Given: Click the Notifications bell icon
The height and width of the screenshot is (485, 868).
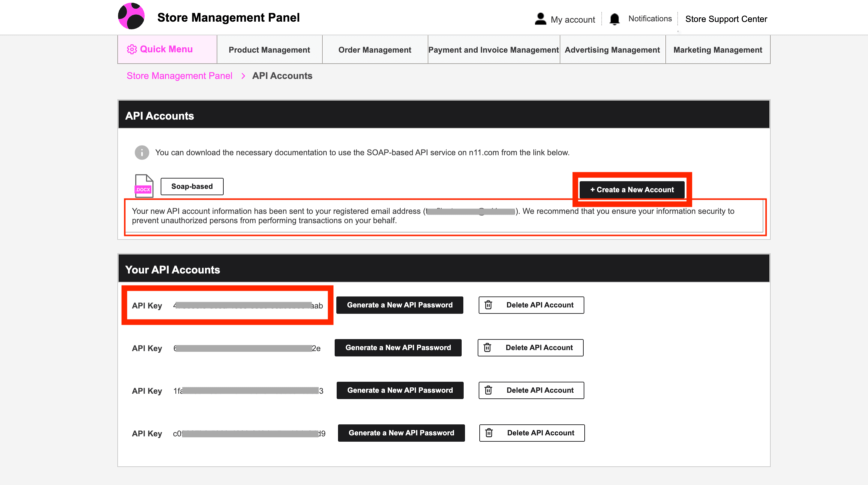Looking at the screenshot, I should click(614, 19).
